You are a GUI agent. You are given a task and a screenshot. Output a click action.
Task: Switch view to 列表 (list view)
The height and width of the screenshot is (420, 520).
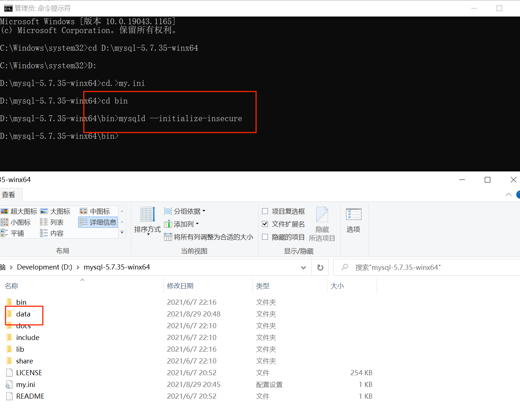[x=56, y=222]
